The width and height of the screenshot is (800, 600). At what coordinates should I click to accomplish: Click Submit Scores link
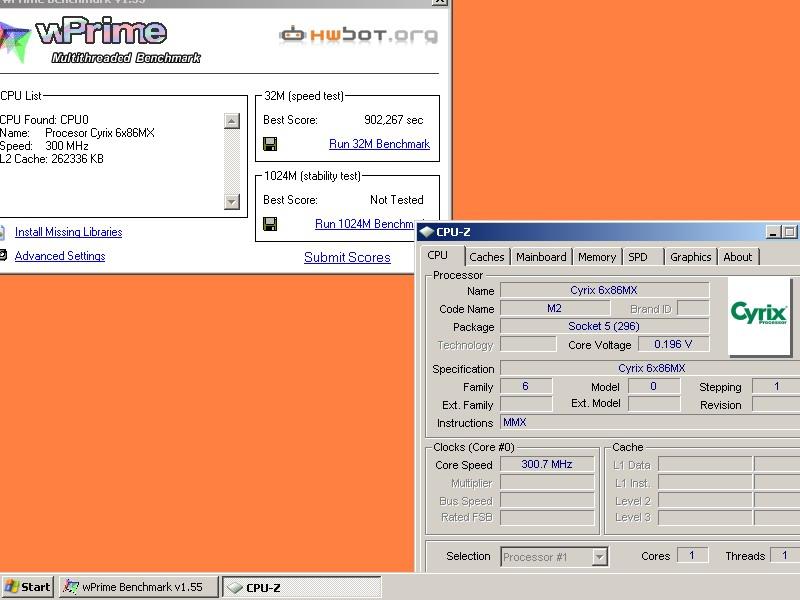[x=347, y=257]
